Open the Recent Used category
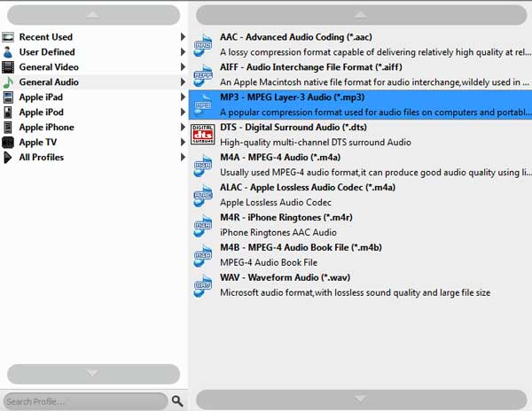This screenshot has height=411, width=532. 94,37
